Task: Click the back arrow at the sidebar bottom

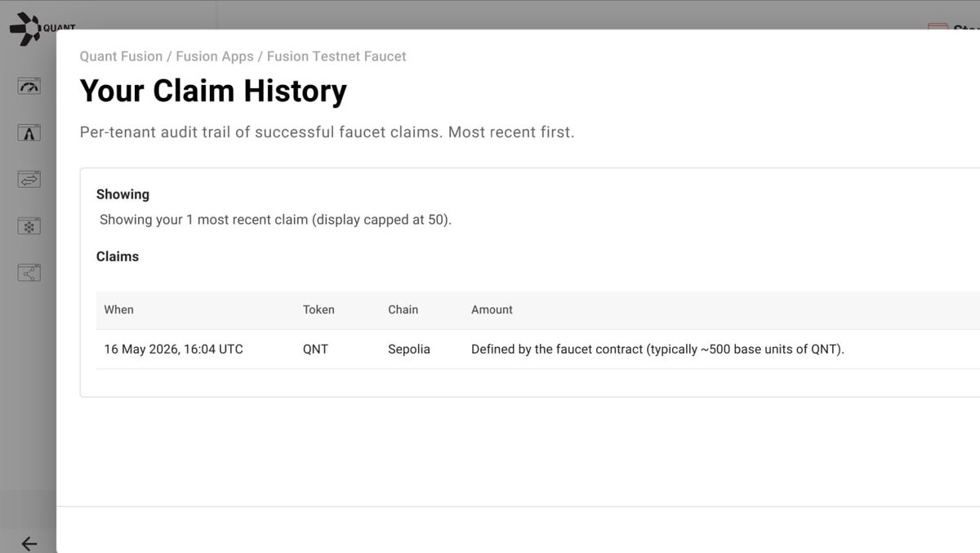Action: 29,543
